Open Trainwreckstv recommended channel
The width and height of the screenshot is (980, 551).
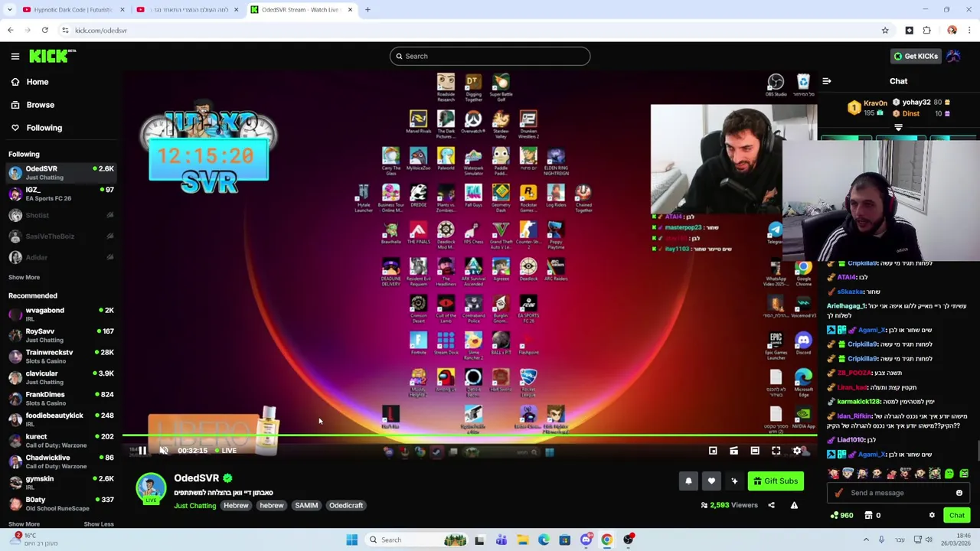click(61, 357)
